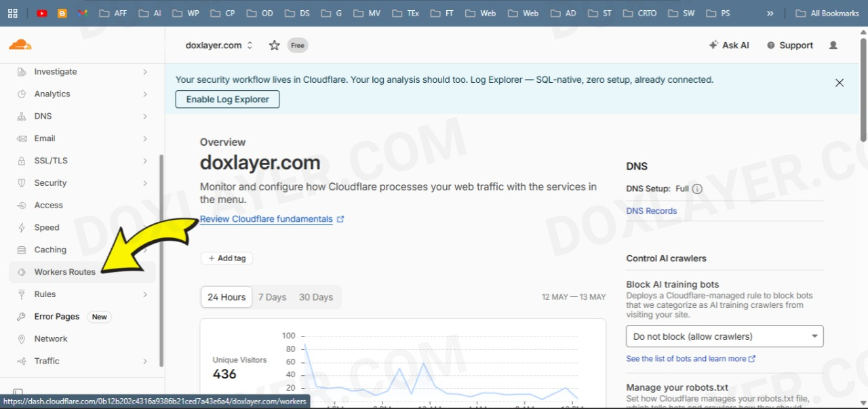Image resolution: width=868 pixels, height=409 pixels.
Task: Click info icon next to DNS Setup Full
Action: pos(697,189)
